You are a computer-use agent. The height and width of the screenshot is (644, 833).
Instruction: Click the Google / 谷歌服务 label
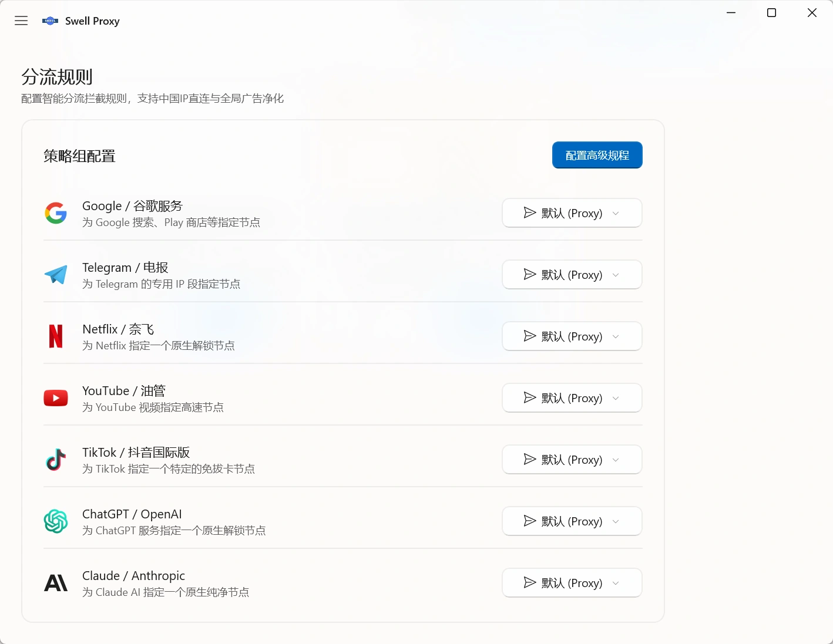point(132,206)
